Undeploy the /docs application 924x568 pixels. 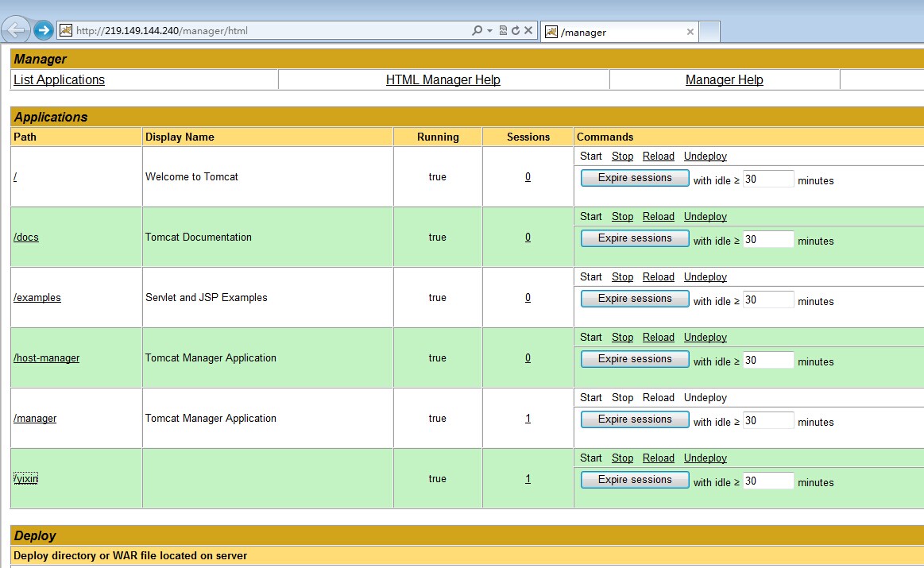click(706, 216)
